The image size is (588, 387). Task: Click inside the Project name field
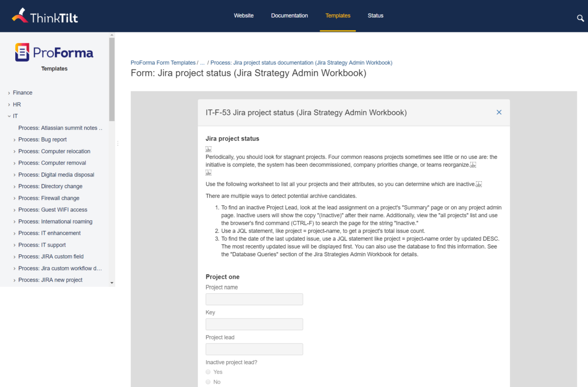click(254, 299)
